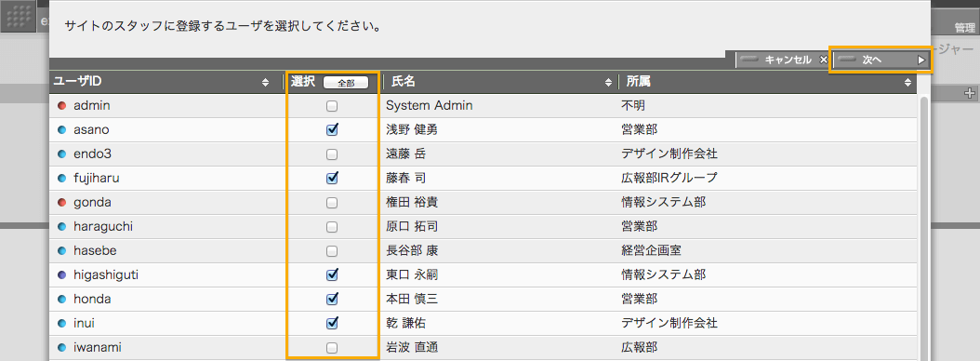Uncheck the asano selection checkbox
Viewport: 980px width, 361px height.
click(x=332, y=130)
